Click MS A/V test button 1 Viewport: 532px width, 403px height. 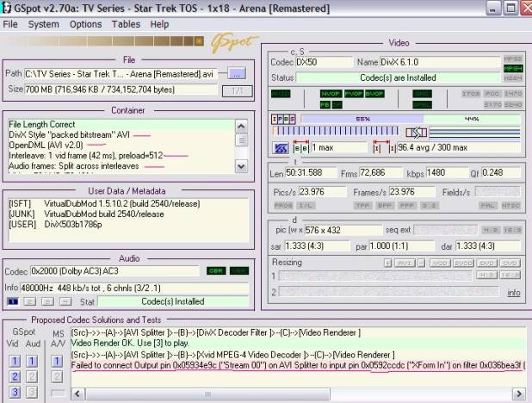(x=57, y=361)
